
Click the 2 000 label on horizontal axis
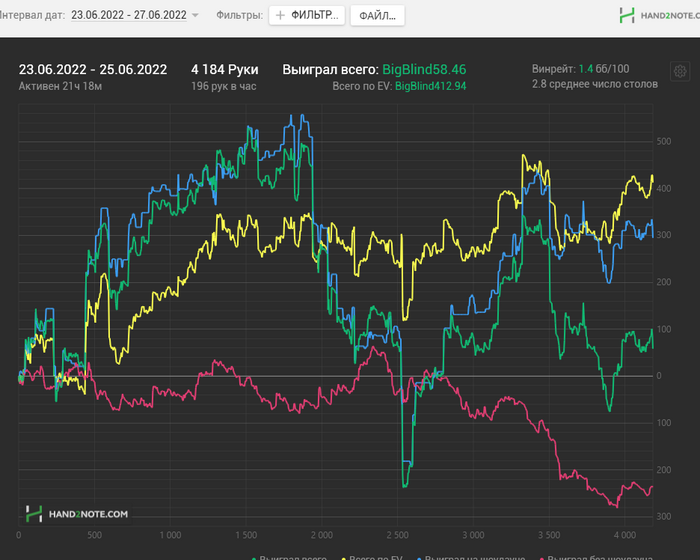(x=321, y=535)
